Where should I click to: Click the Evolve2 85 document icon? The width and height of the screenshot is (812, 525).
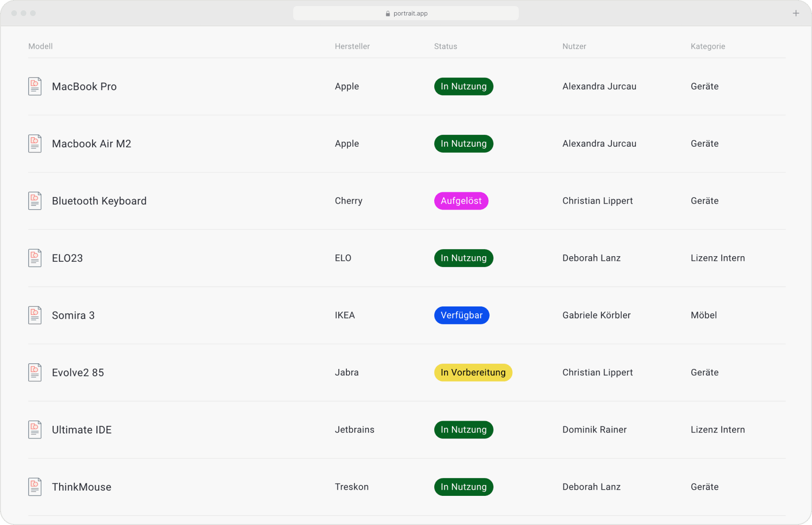coord(35,372)
